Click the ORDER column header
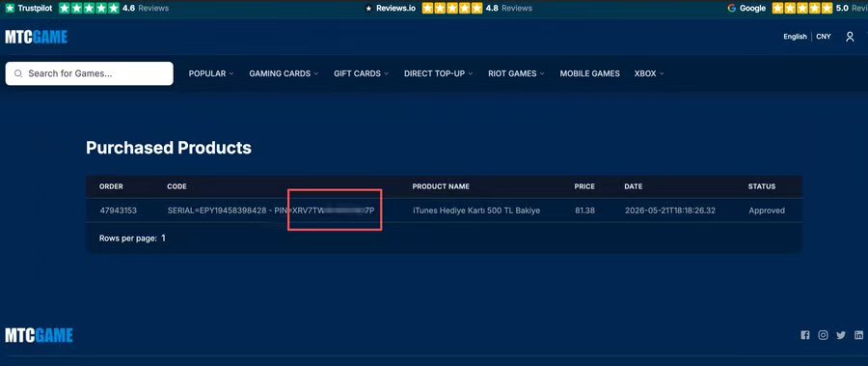The height and width of the screenshot is (366, 868). tap(111, 186)
